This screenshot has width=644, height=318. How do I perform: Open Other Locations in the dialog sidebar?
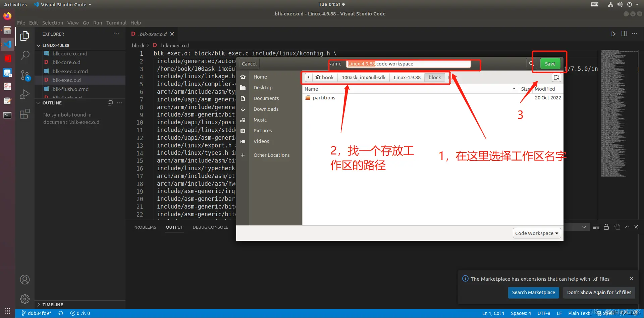[271, 155]
